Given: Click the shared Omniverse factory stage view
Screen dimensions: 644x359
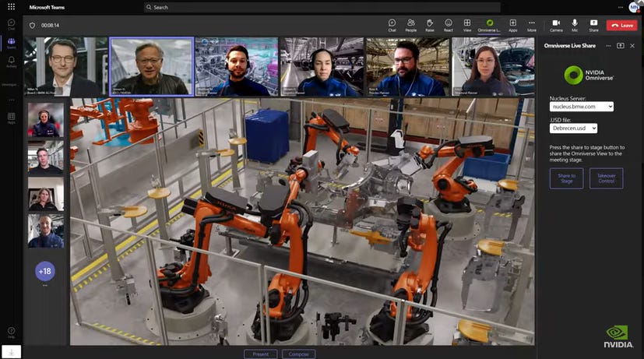Looking at the screenshot, I should (302, 221).
